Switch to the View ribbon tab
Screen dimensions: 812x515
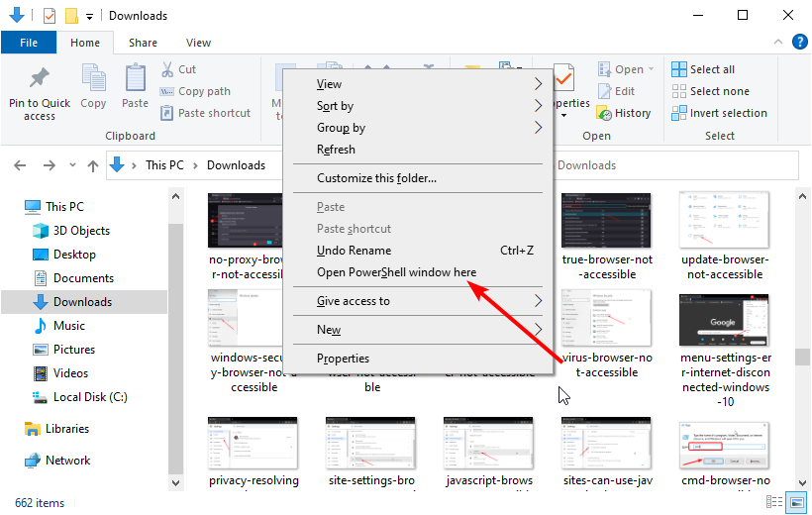click(x=198, y=43)
